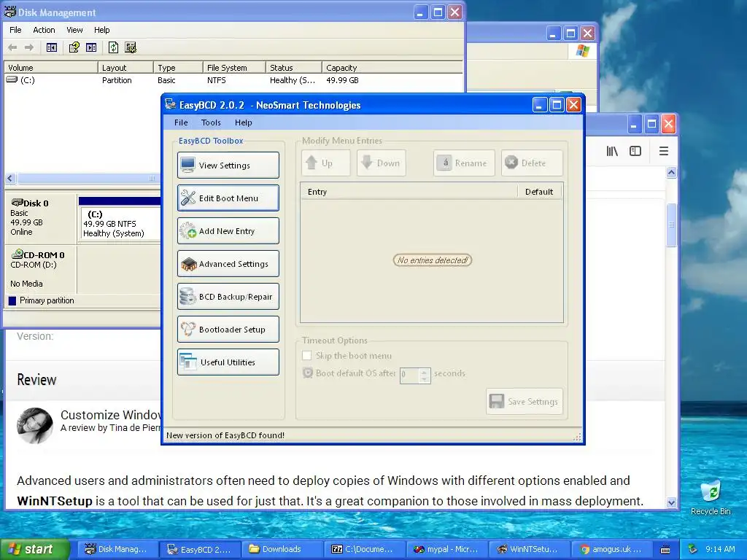This screenshot has width=747, height=560.
Task: Open Add New Entry section
Action: pyautogui.click(x=228, y=231)
